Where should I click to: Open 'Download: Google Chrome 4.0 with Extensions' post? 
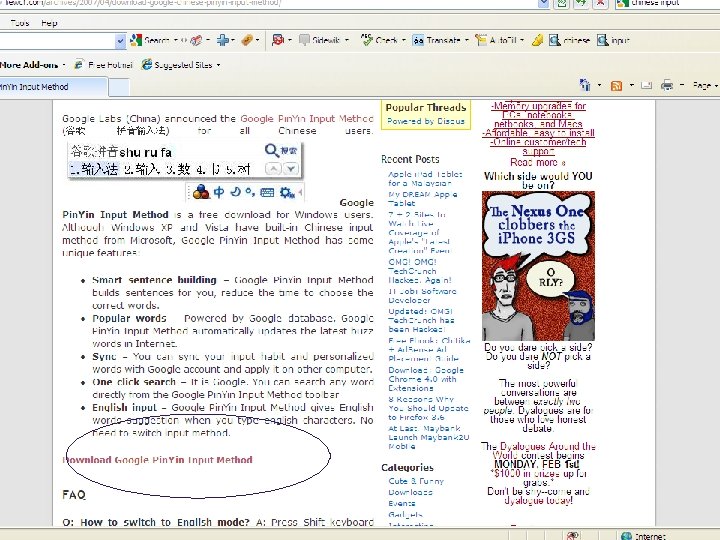tap(426, 379)
